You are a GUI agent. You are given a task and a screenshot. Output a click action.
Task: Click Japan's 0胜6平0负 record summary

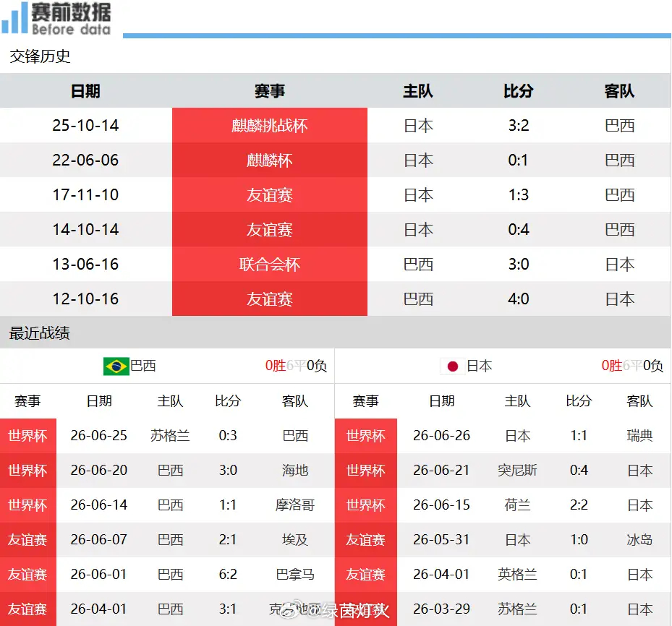(x=632, y=366)
